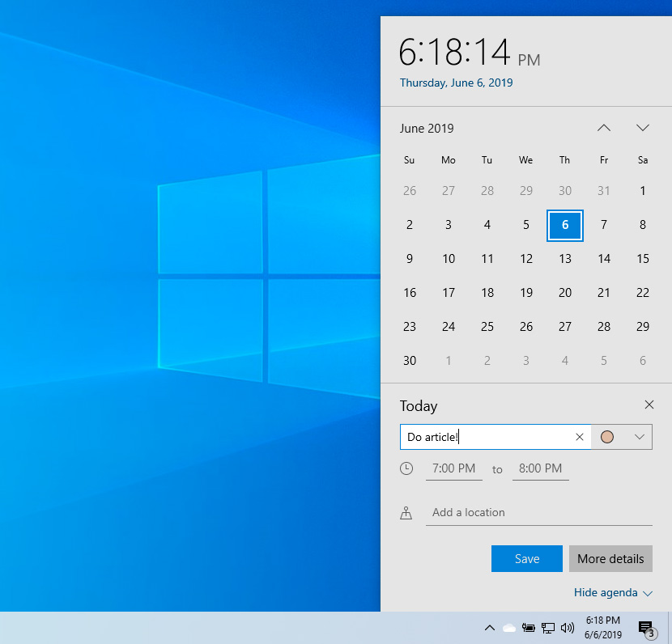Screen dimensions: 672x644
Task: Check battery status via the tray battery icon
Action: pos(529,627)
